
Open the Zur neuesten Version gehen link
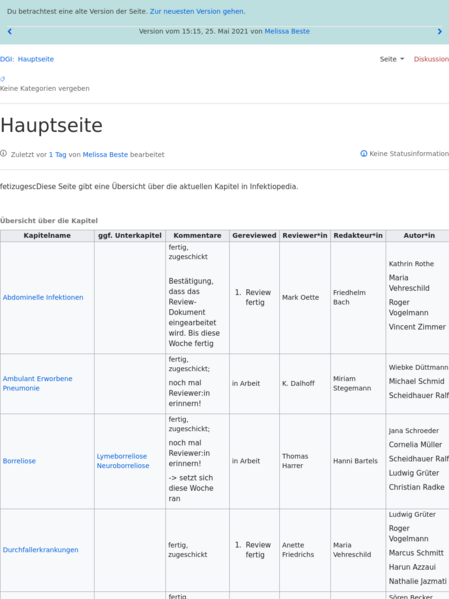[197, 11]
